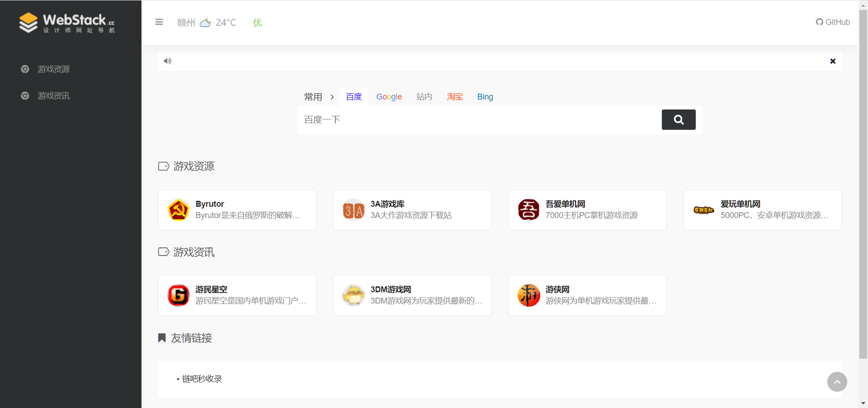
Task: Click the 3DM游戏网 logo icon
Action: coord(354,295)
